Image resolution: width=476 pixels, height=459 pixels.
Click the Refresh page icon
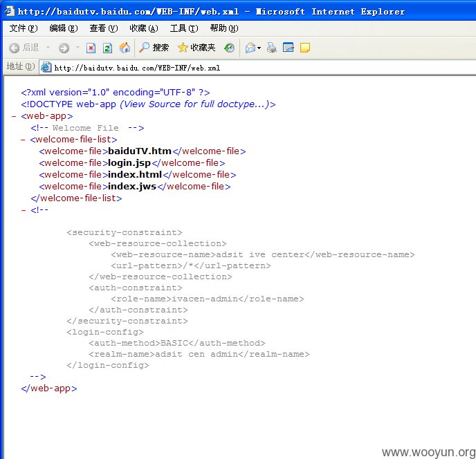(x=107, y=48)
